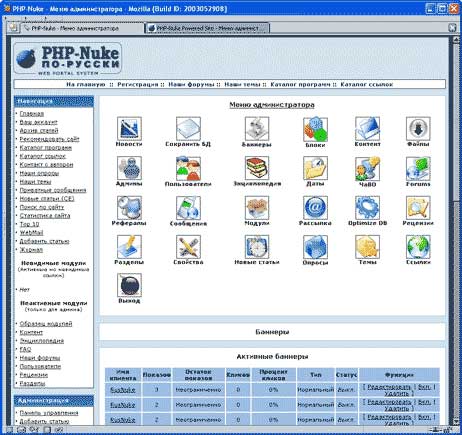Click the Главная sidebar link
462x435 pixels.
pyautogui.click(x=32, y=114)
